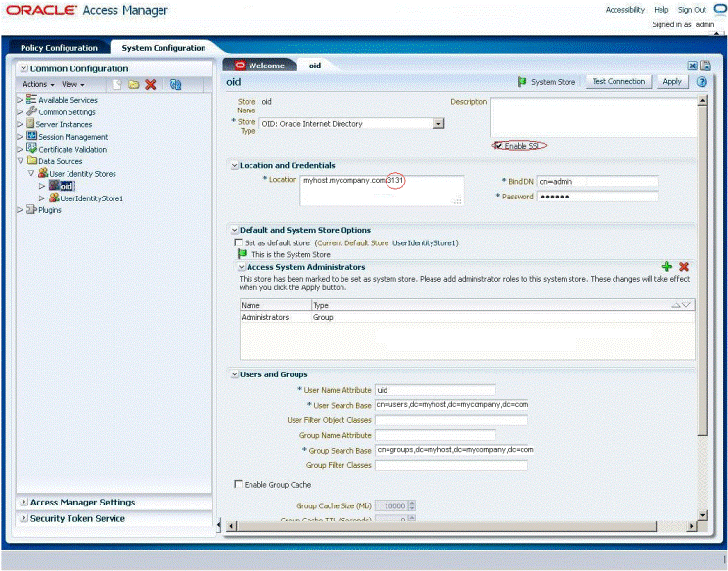The image size is (728, 571).
Task: Click the Description text area
Action: pos(593,117)
